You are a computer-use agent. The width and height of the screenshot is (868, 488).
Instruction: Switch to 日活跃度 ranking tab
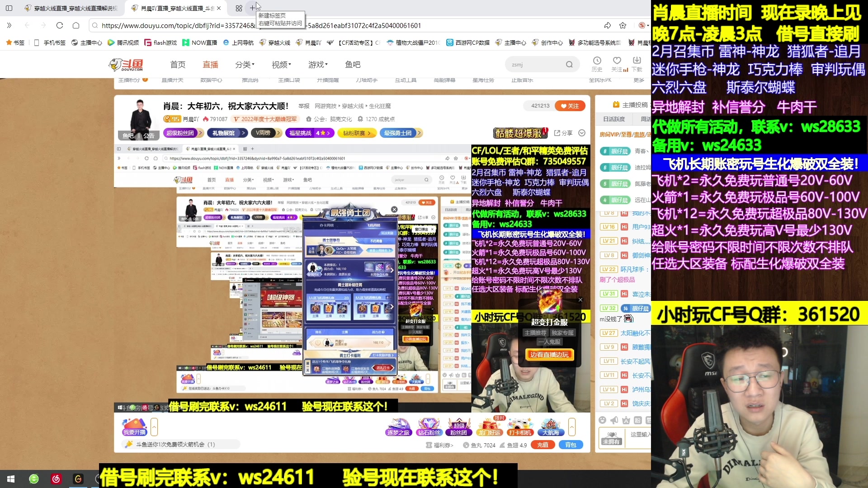click(614, 119)
